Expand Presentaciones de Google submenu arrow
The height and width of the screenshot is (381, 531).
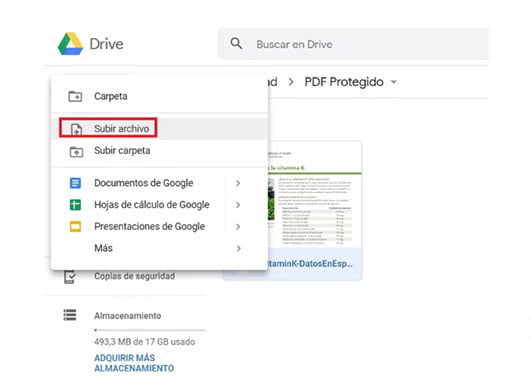(238, 227)
